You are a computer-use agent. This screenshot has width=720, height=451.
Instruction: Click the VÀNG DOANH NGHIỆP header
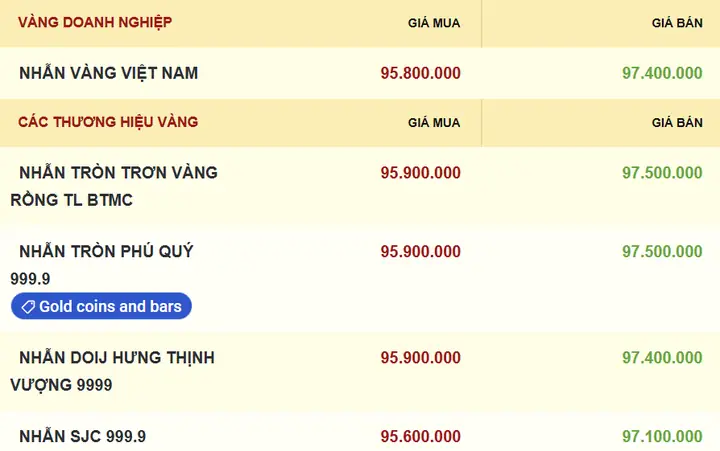[95, 22]
